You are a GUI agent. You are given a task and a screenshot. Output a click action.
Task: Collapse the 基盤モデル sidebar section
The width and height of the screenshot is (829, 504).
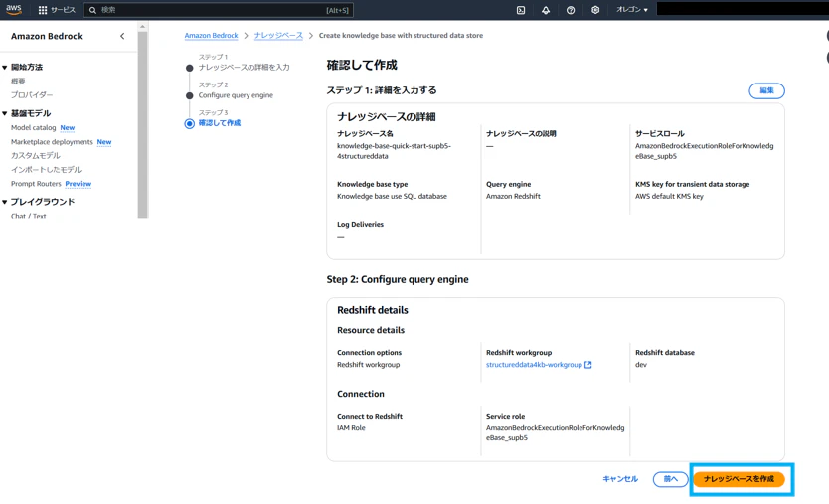[5, 113]
